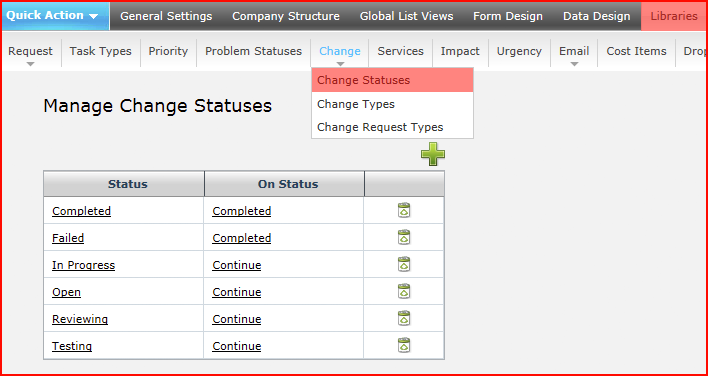Click the Status column header
The width and height of the screenshot is (708, 376).
click(124, 184)
